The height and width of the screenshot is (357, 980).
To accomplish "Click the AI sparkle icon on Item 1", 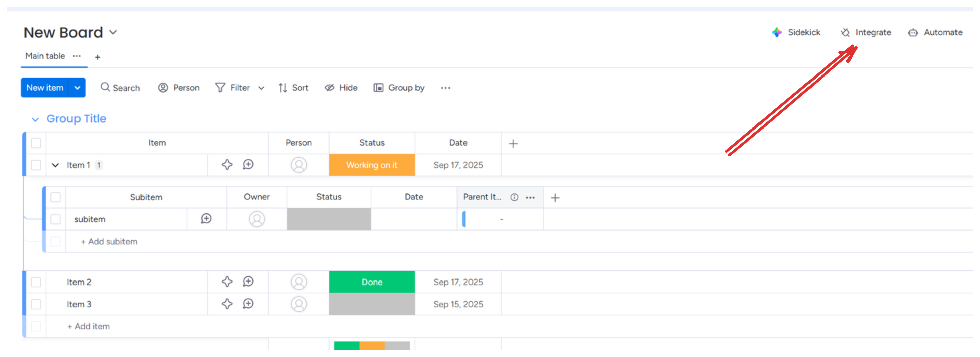I will (227, 165).
